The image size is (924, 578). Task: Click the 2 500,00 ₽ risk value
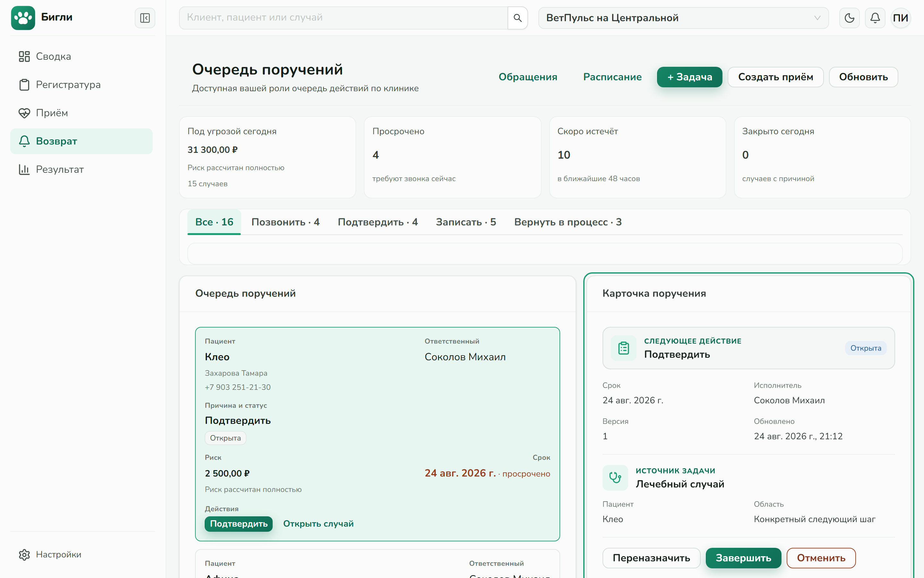[227, 473]
